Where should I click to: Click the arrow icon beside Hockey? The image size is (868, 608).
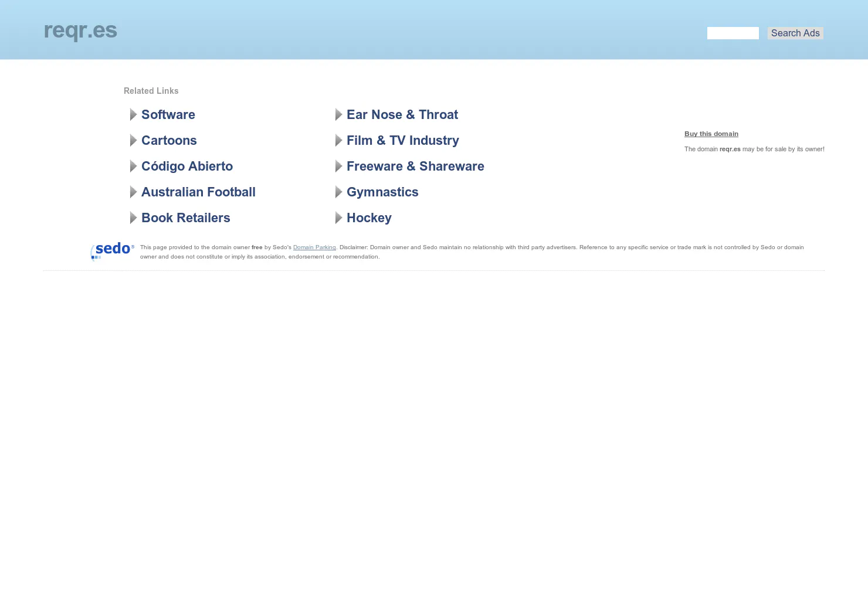(x=338, y=218)
